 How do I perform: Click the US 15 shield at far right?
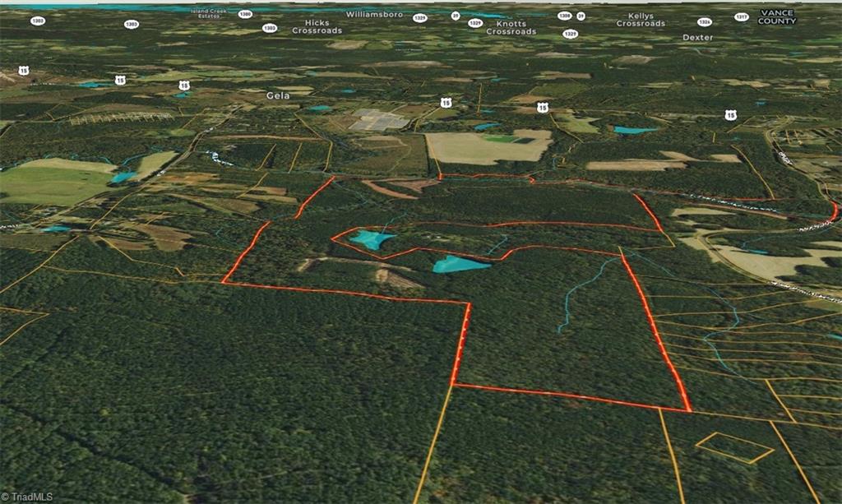point(730,115)
